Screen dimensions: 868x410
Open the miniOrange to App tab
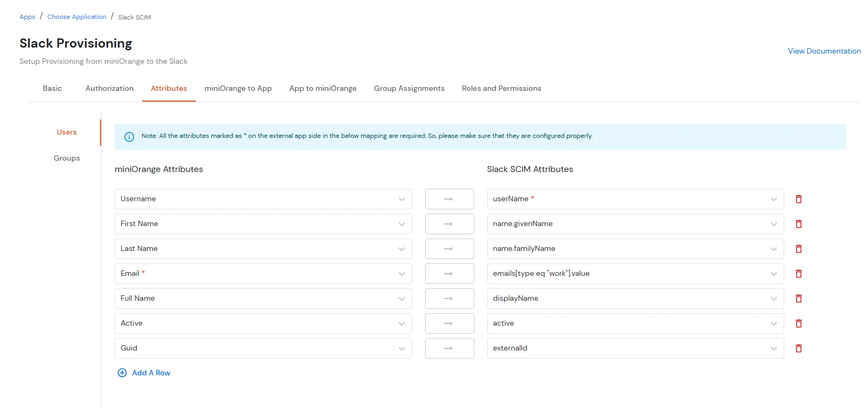click(x=238, y=88)
